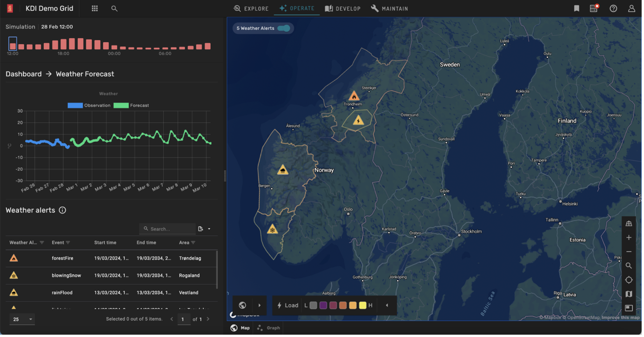The image size is (644, 337).
Task: Click forest fire alert marker on map
Action: 355,96
